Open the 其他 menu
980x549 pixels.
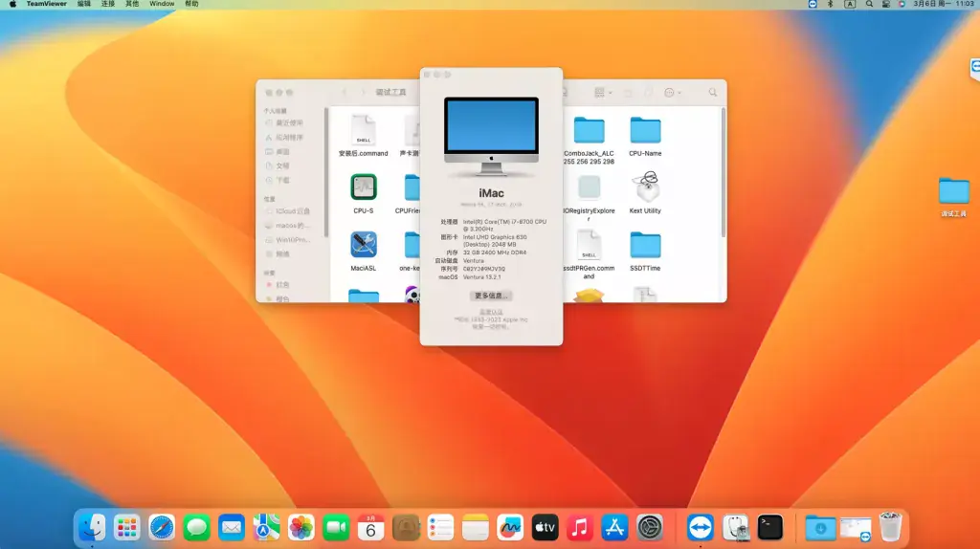[132, 4]
